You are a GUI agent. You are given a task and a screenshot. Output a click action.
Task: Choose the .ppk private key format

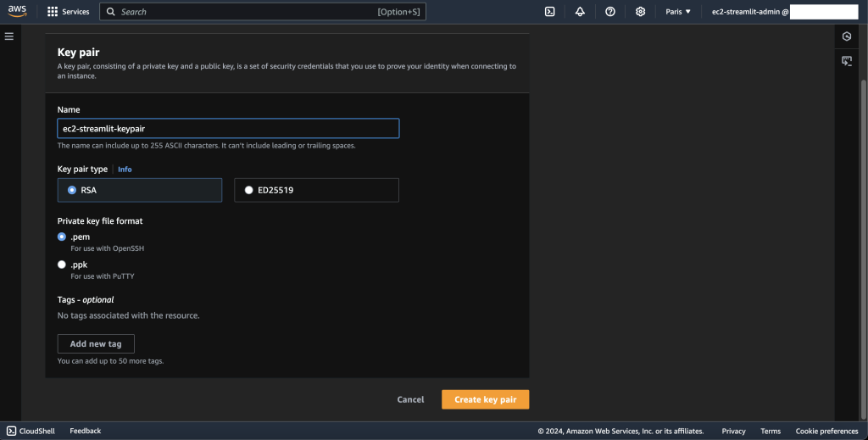(61, 265)
